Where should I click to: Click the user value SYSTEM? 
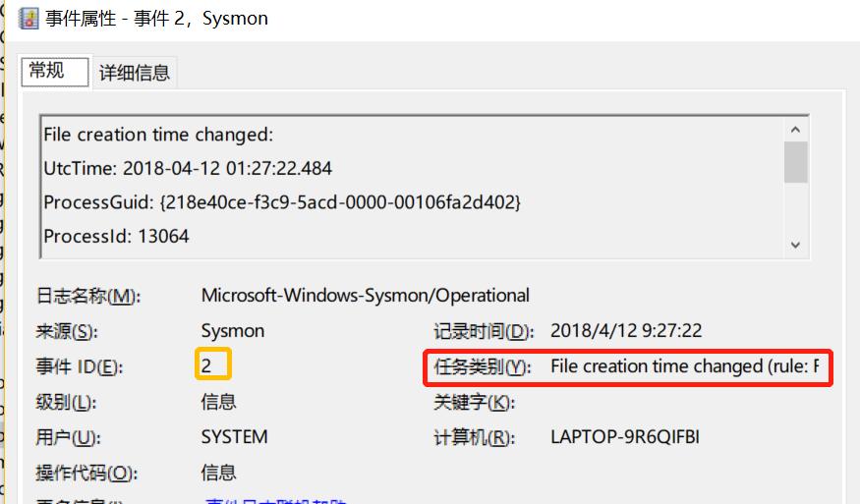(234, 437)
